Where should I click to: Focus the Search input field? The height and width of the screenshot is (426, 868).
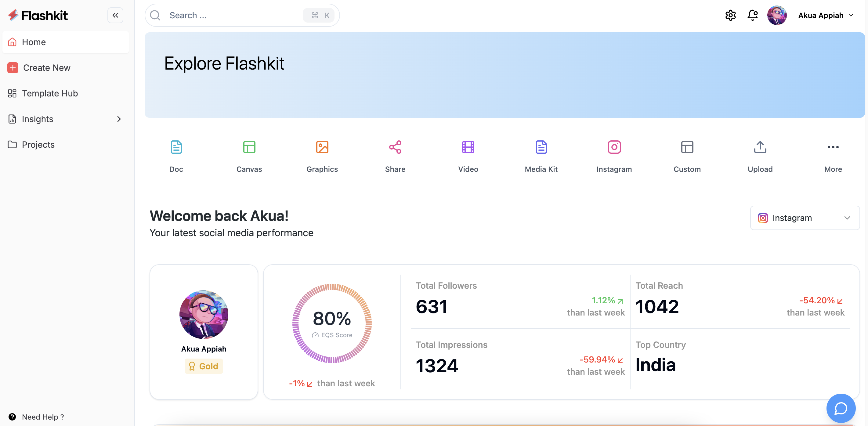[242, 15]
